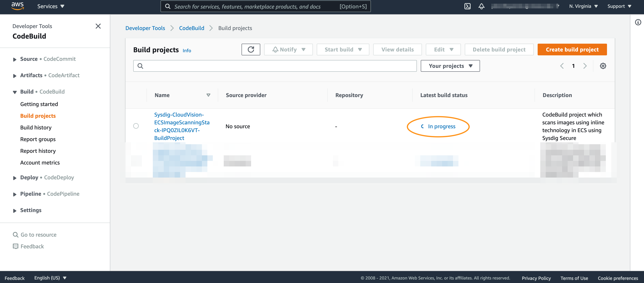Open Build history in sidebar
The image size is (644, 283).
tap(36, 128)
